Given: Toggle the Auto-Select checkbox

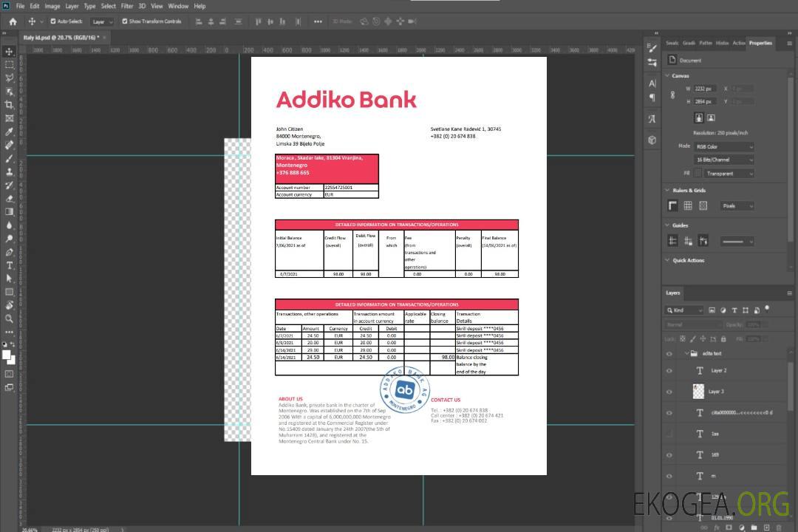Looking at the screenshot, I should click(x=53, y=21).
